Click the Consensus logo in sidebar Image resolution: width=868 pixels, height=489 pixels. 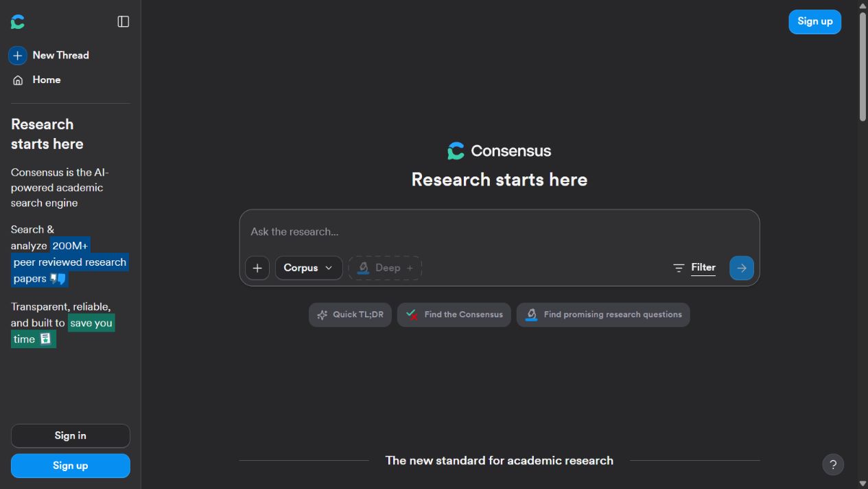18,22
